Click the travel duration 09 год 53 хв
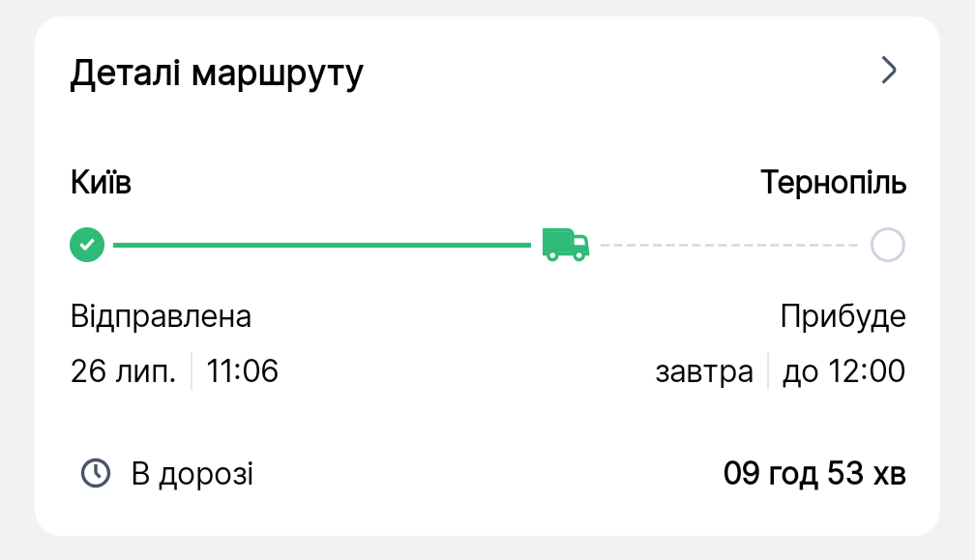 pyautogui.click(x=814, y=473)
